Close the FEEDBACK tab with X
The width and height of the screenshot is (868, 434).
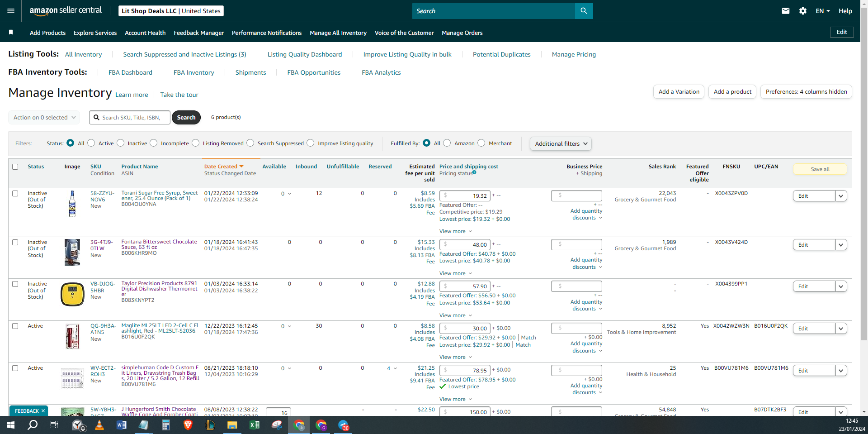43,411
